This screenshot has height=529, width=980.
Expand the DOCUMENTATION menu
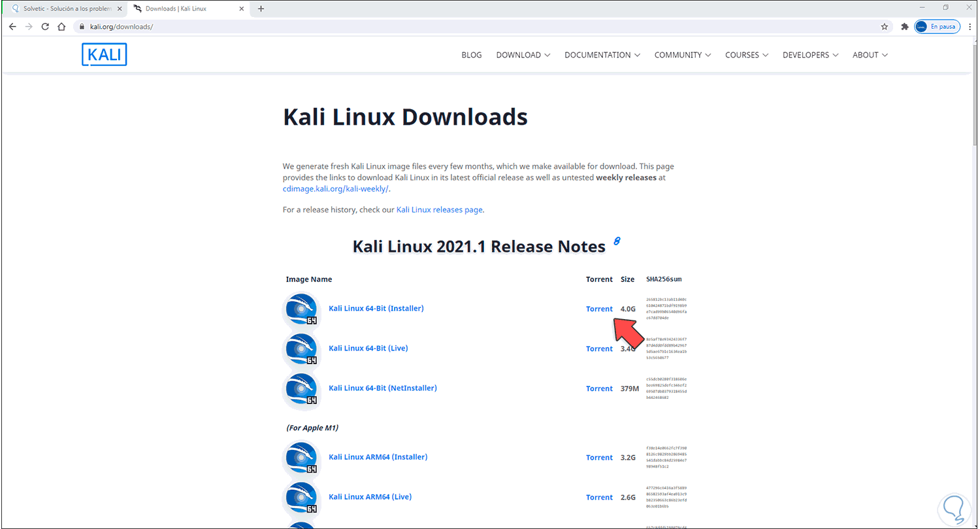coord(598,55)
